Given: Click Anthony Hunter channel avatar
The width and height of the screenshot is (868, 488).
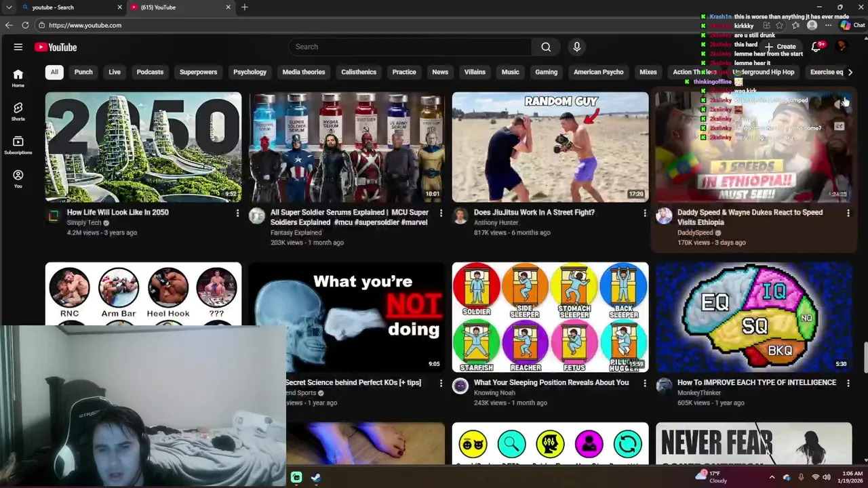Looking at the screenshot, I should 460,216.
